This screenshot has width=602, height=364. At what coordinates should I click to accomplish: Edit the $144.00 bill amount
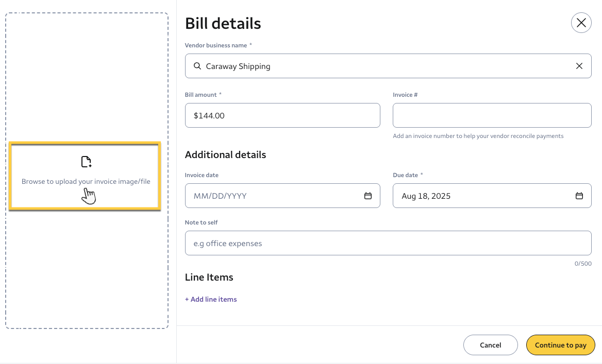click(282, 115)
